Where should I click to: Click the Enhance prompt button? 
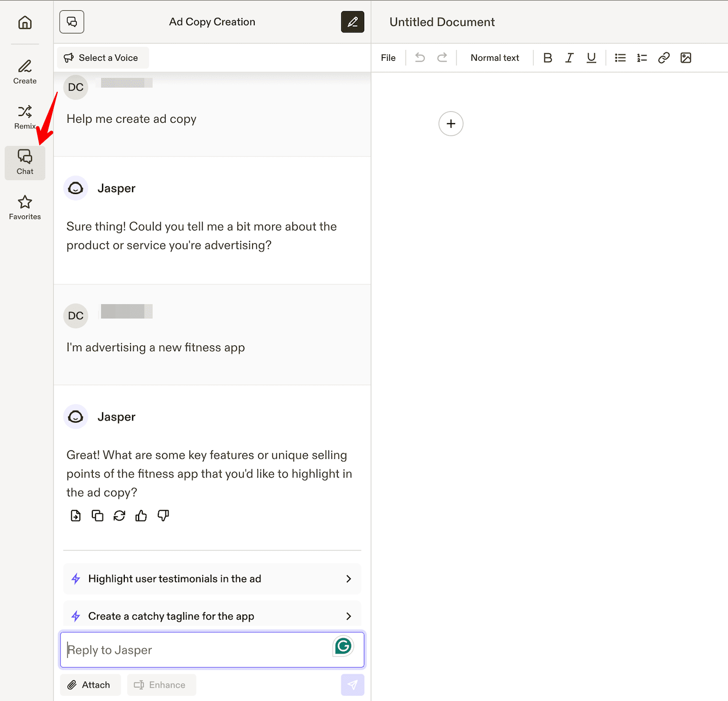click(161, 685)
